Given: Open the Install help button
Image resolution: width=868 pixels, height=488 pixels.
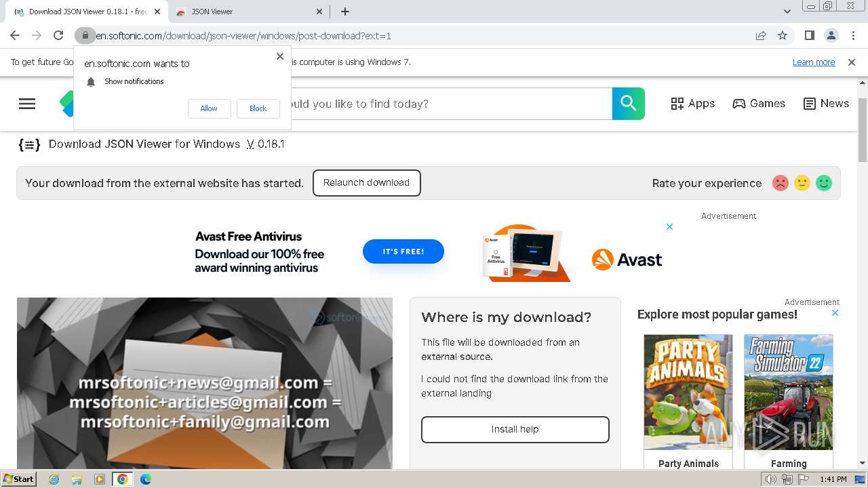Looking at the screenshot, I should click(515, 430).
